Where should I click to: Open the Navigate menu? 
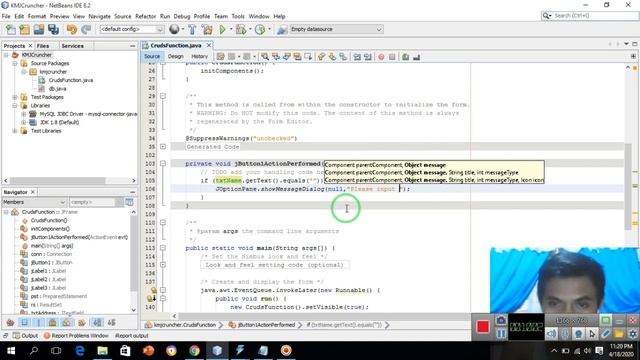100,16
